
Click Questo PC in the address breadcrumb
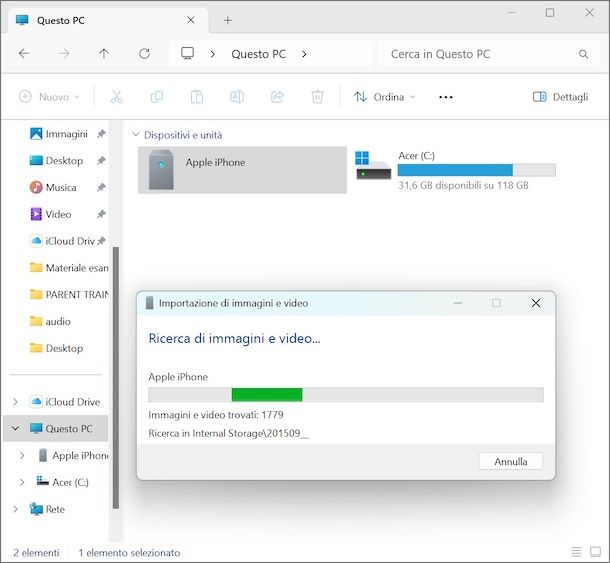pyautogui.click(x=259, y=54)
